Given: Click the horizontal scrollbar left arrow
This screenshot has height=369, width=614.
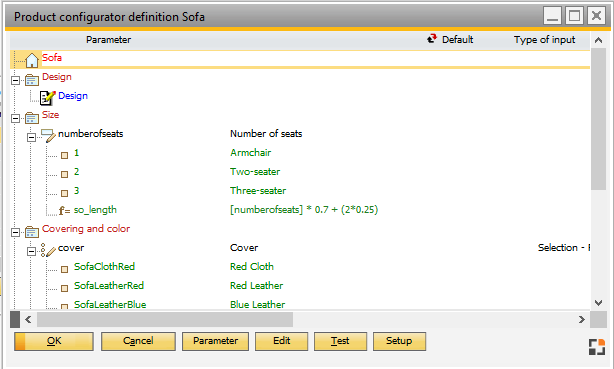Looking at the screenshot, I should [28, 320].
